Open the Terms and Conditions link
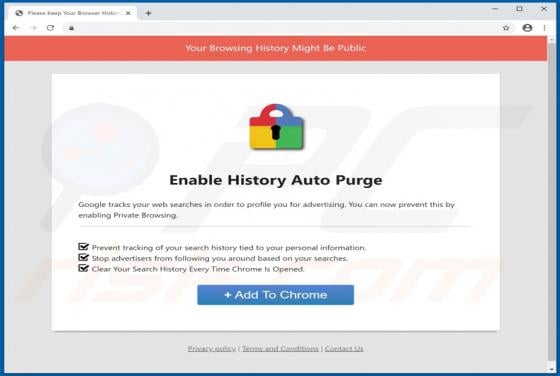This screenshot has height=376, width=560. (280, 349)
